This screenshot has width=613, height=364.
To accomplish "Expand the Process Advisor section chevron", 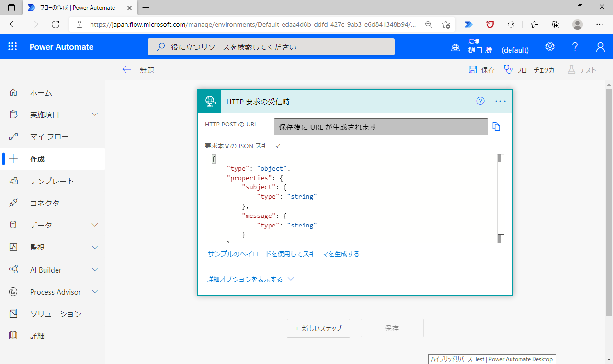I will pyautogui.click(x=95, y=292).
